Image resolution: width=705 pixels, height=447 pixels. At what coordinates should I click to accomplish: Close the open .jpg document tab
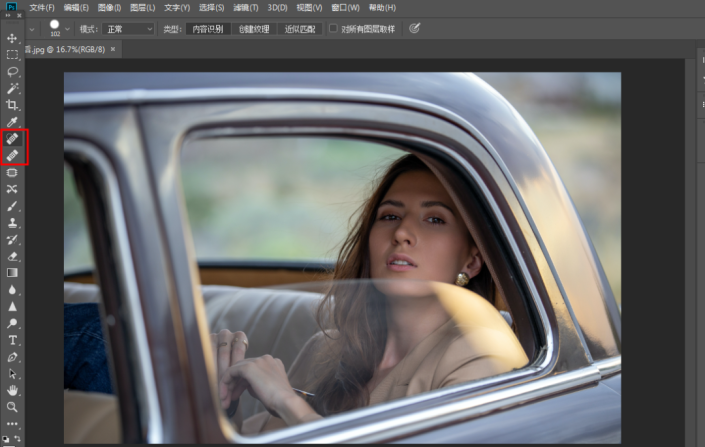click(113, 49)
